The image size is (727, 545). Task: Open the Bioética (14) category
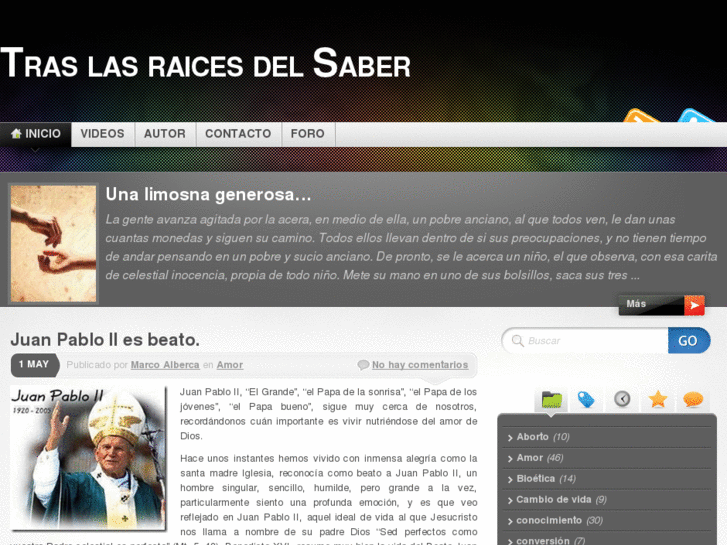[546, 479]
